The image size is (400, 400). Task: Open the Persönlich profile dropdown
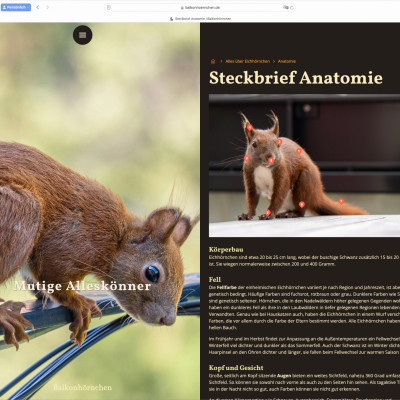click(16, 7)
